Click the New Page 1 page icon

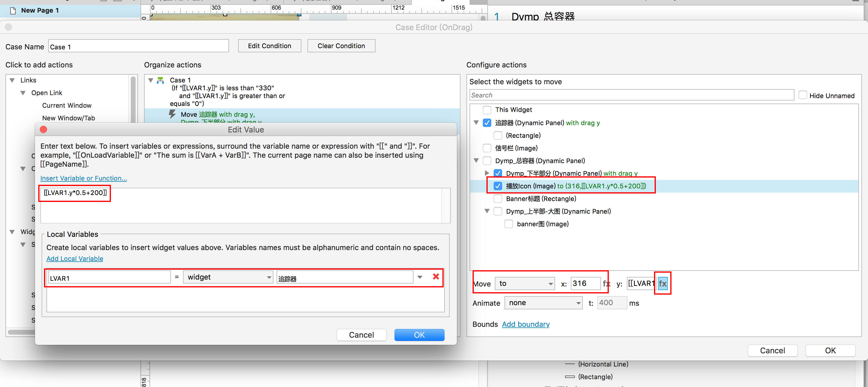pyautogui.click(x=13, y=11)
